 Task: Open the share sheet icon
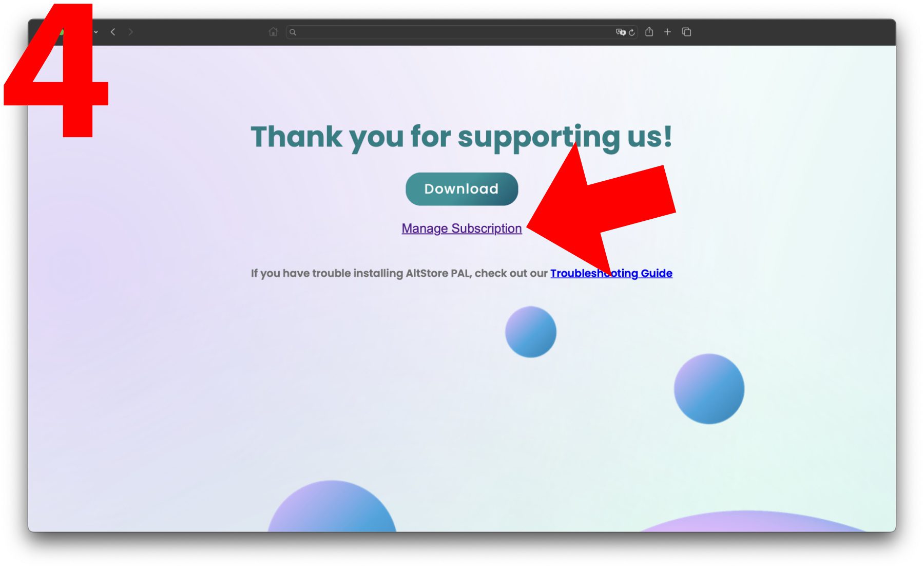pos(649,32)
